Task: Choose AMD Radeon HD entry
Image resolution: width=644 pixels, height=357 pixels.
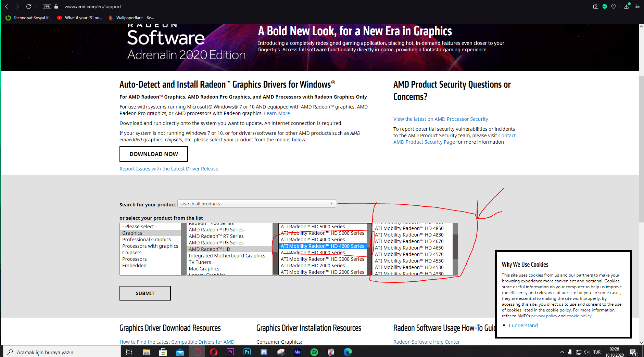Action: (229, 249)
